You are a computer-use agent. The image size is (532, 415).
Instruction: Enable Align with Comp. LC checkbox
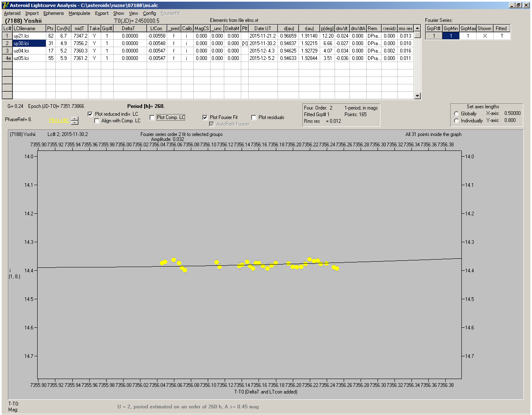pyautogui.click(x=97, y=121)
